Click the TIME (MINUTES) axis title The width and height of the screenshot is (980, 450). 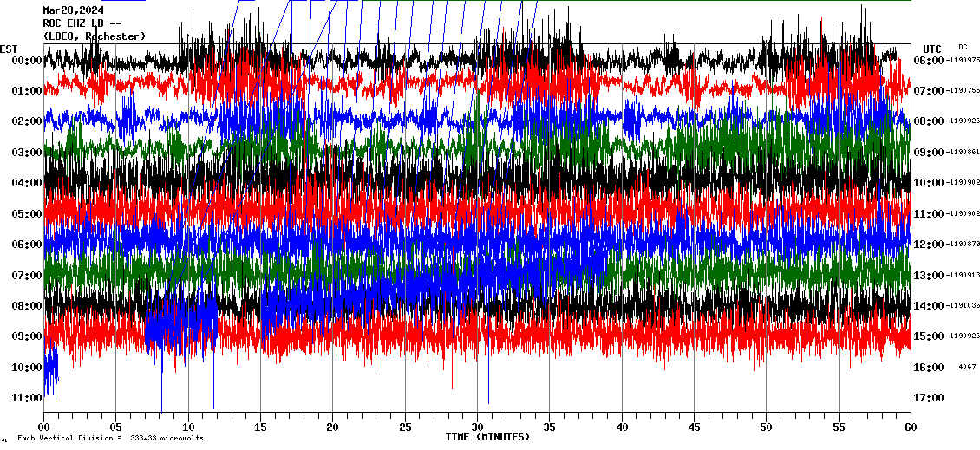(487, 437)
